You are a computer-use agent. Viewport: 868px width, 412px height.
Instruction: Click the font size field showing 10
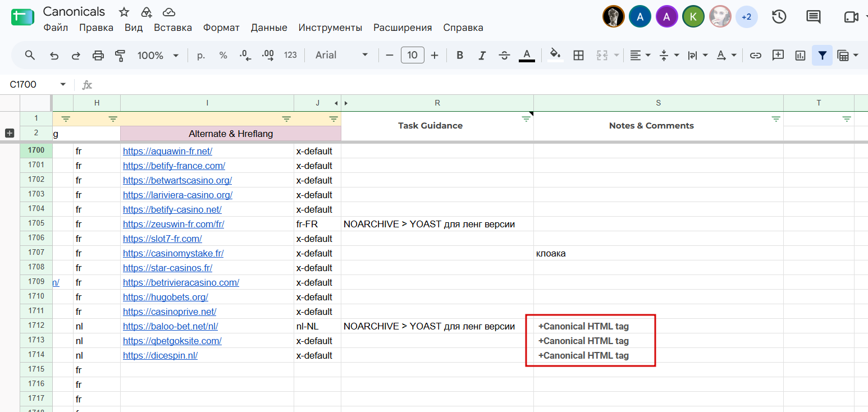pos(412,55)
